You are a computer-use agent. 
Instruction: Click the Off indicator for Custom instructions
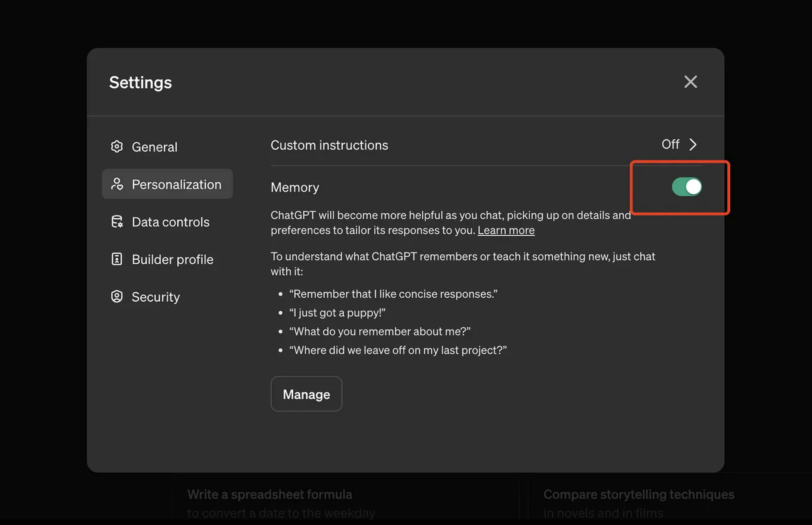(670, 145)
